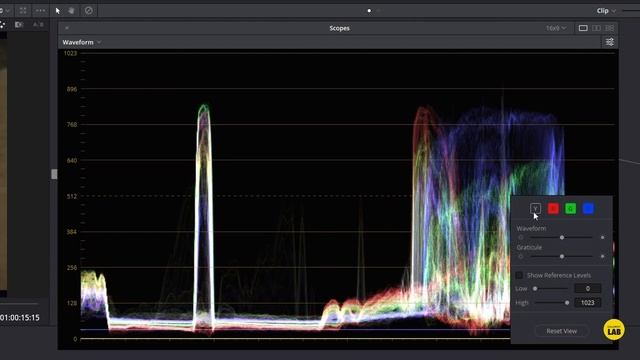Click the expand viewer icon in toolbar
The height and width of the screenshot is (360, 640).
pyautogui.click(x=23, y=11)
